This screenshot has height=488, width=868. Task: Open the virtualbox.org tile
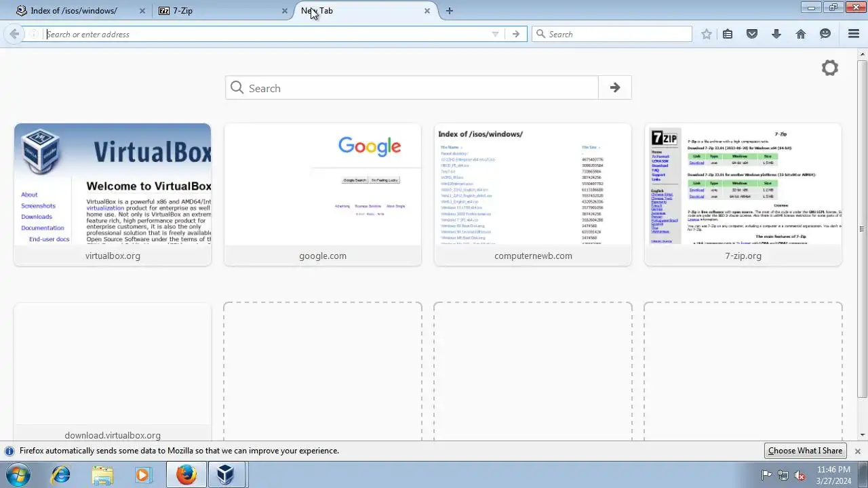coord(113,195)
